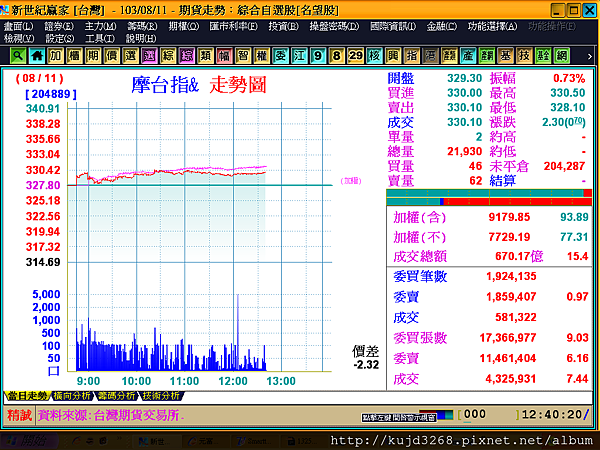
Task: Click the 點擊左鍵開啓警示視窗 button
Action: tap(399, 417)
